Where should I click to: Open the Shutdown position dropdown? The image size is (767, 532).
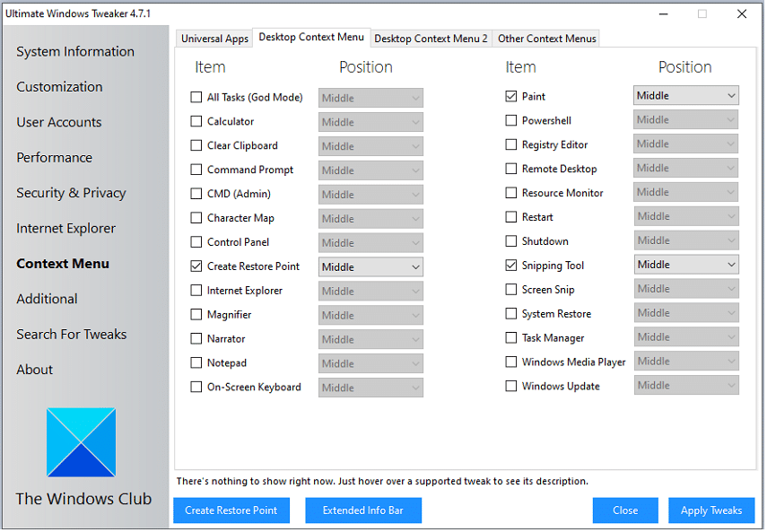coord(686,240)
